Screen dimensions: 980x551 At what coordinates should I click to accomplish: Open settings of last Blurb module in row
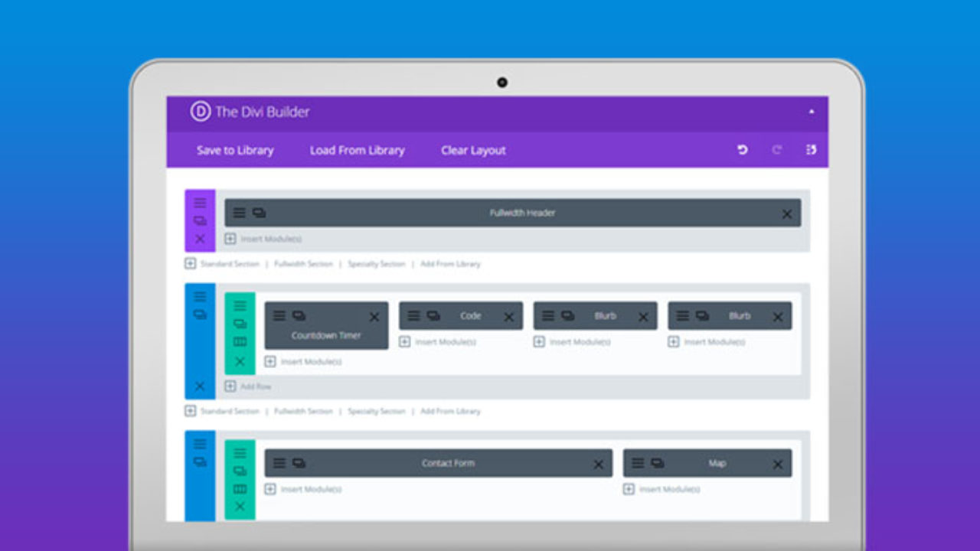coord(682,315)
